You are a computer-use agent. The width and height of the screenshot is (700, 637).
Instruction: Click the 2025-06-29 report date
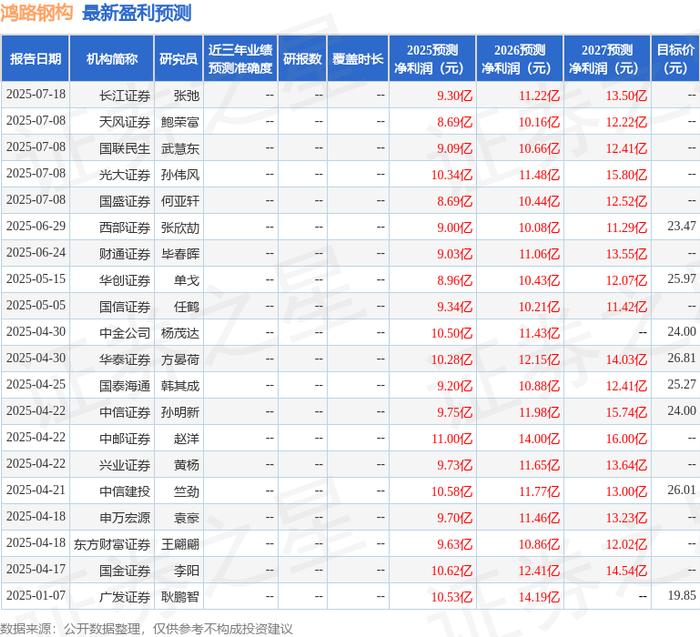tap(36, 226)
